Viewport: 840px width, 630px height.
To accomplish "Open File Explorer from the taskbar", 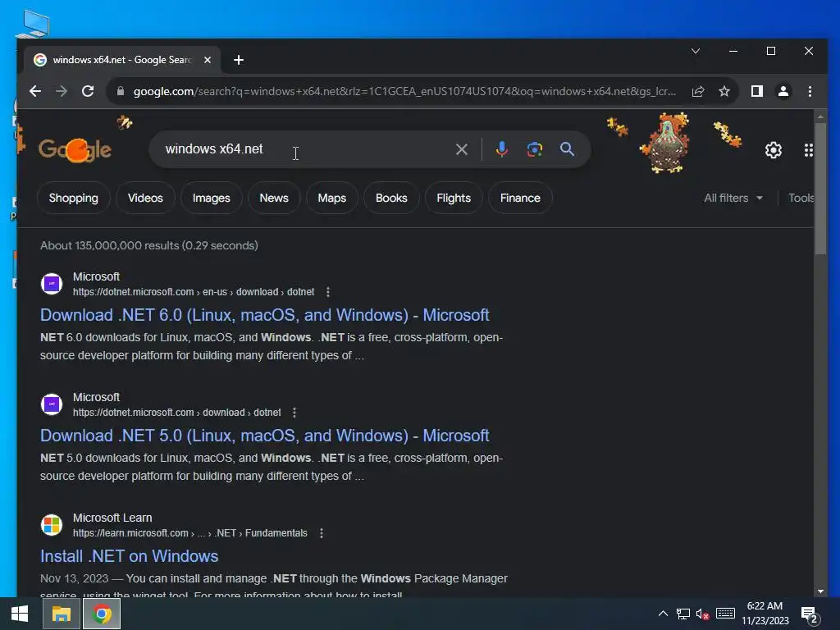I will click(61, 614).
